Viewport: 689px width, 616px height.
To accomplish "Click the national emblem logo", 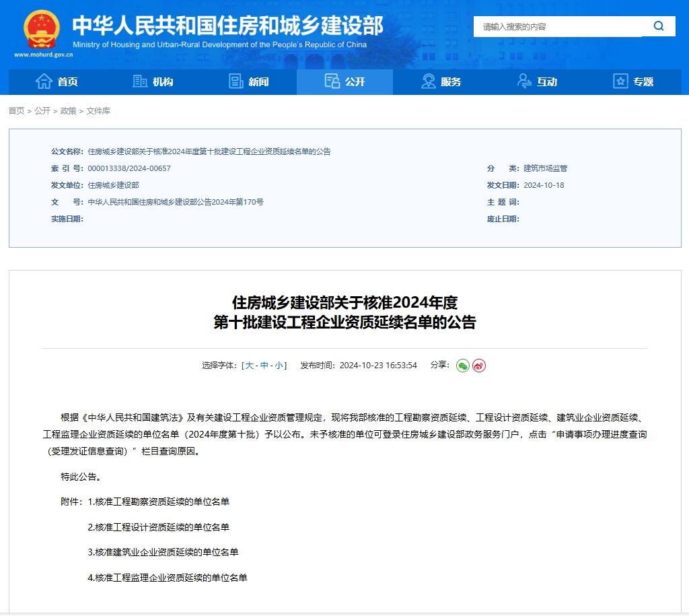I will point(42,30).
